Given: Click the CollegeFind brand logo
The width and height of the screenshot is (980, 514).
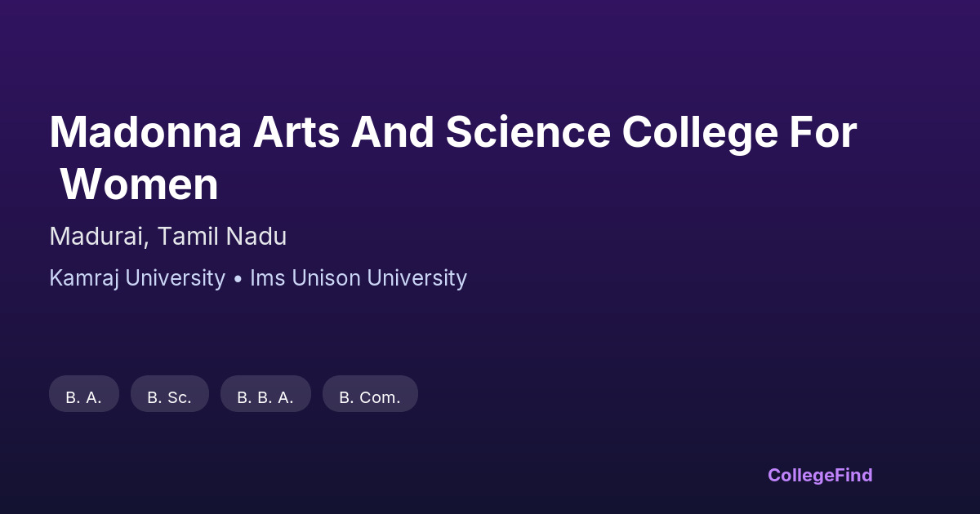Looking at the screenshot, I should coord(820,475).
